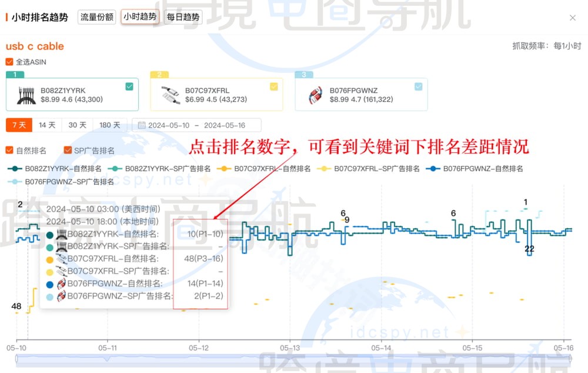Open the calendar date picker icon
Screen dimensions: 588x373
[141, 125]
